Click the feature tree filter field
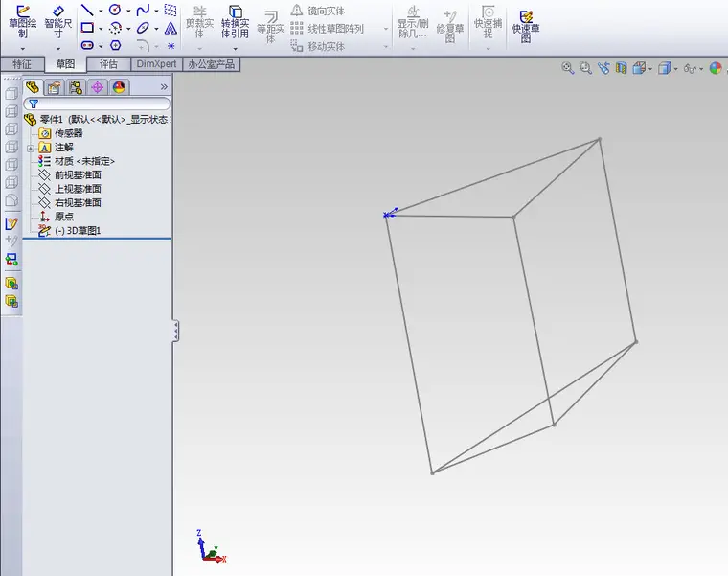The image size is (728, 576). point(97,104)
